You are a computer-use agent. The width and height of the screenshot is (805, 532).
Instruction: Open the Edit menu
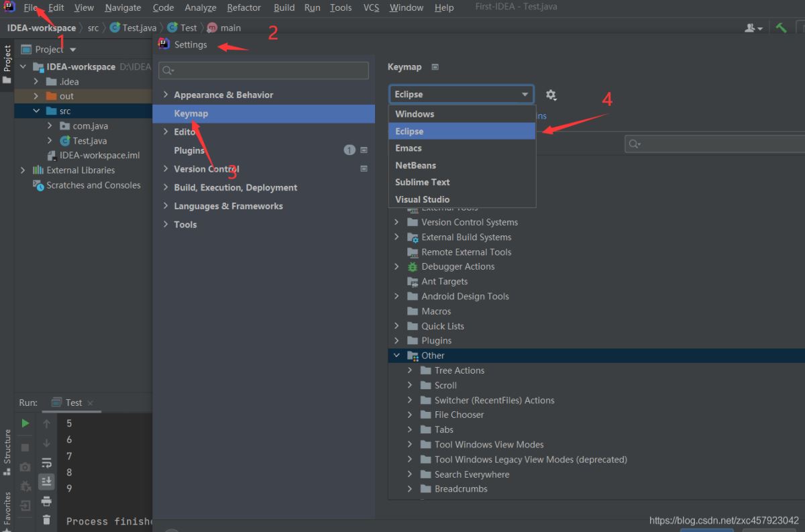56,7
